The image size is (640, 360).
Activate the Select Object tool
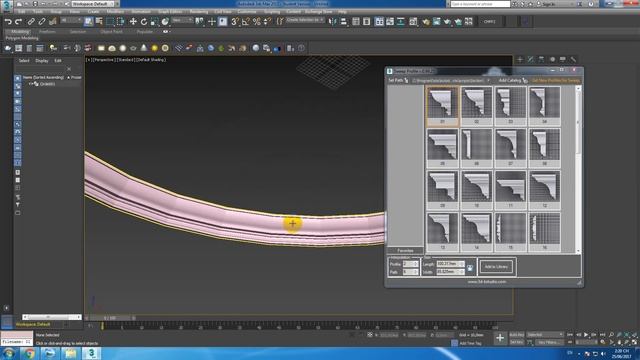(x=89, y=22)
